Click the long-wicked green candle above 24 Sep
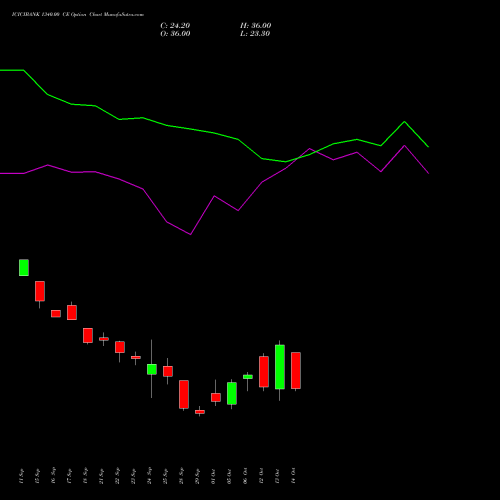This screenshot has width=500, height=500. tap(152, 369)
